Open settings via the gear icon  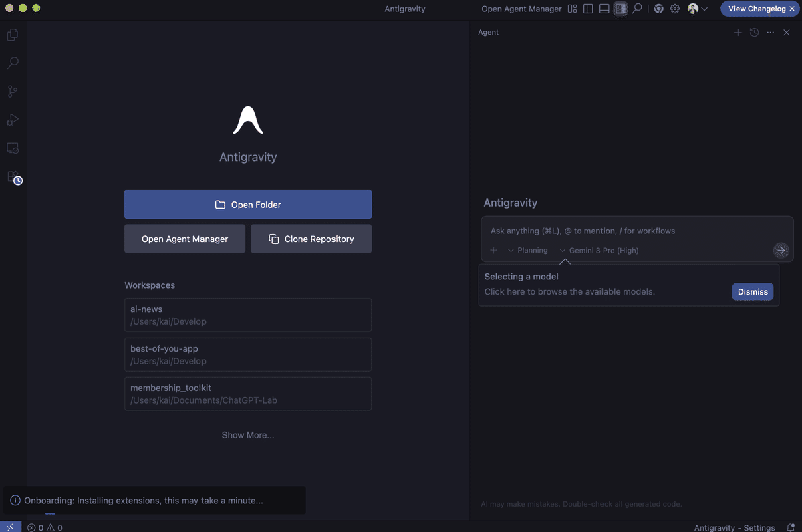675,9
